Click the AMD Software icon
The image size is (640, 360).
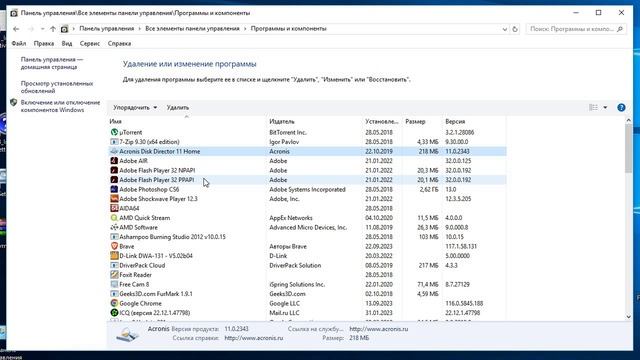point(114,227)
